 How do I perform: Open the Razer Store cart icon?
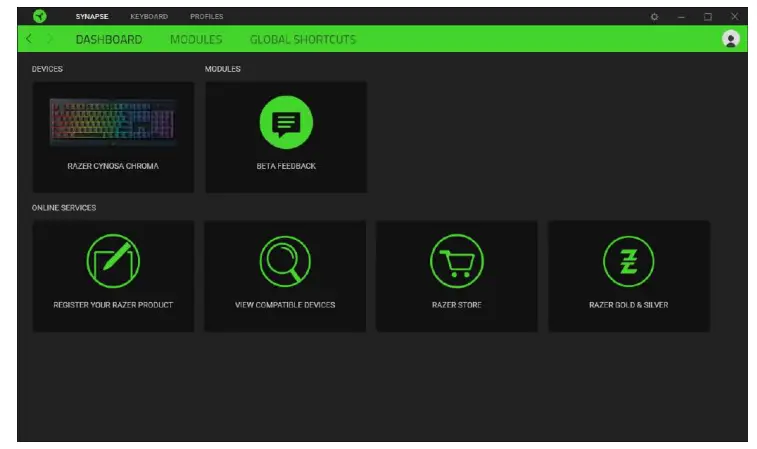tap(457, 261)
